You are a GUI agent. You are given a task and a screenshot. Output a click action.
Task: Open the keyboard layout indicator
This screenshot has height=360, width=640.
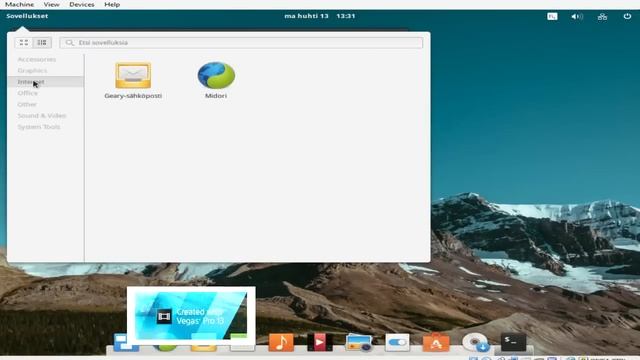click(x=552, y=16)
